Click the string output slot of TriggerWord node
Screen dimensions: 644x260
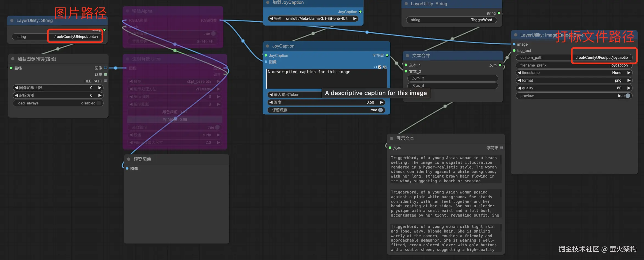tap(499, 13)
